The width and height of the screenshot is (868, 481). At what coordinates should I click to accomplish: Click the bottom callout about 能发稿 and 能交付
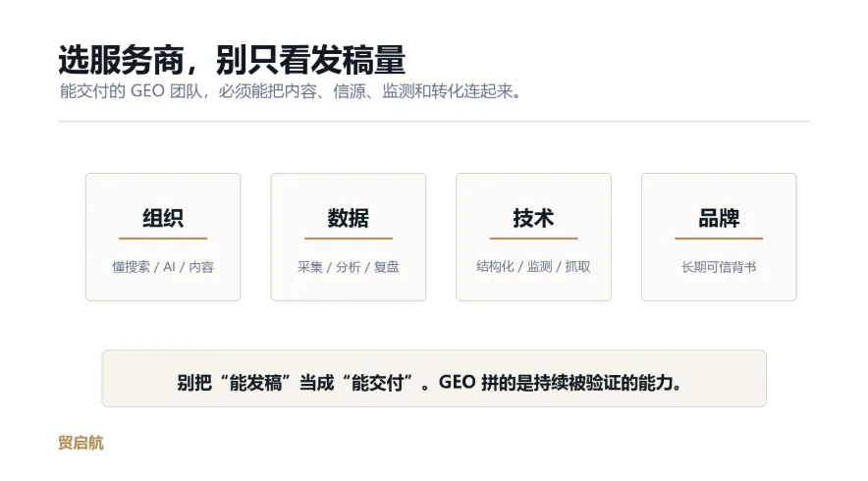(x=434, y=379)
